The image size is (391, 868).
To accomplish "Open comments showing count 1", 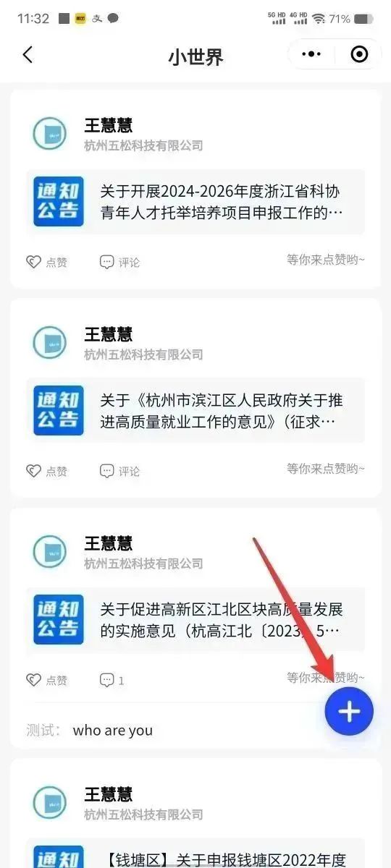I will point(112,680).
